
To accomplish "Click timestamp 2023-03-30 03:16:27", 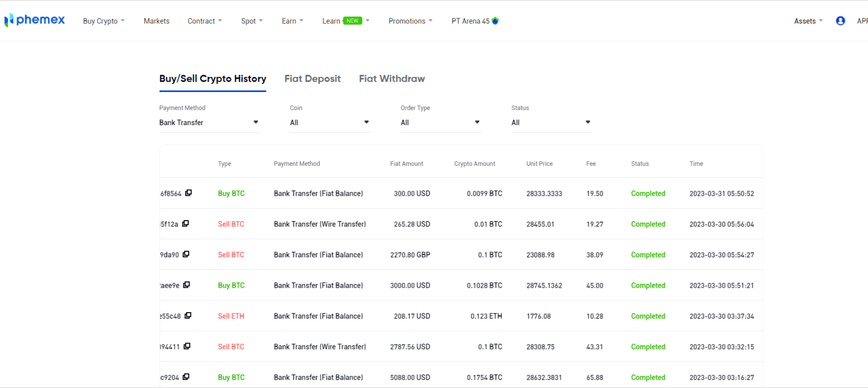I will tap(722, 377).
